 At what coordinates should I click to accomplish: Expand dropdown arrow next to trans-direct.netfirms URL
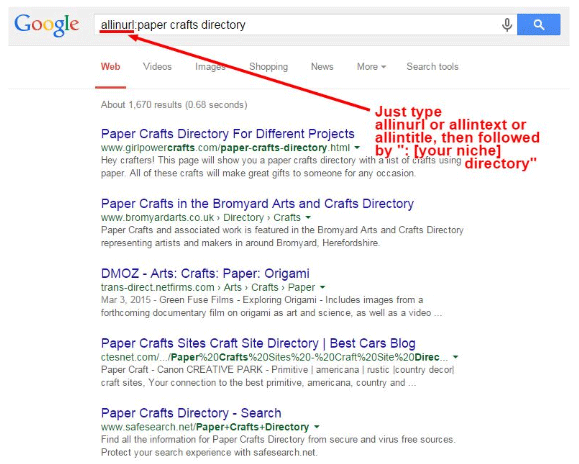click(322, 287)
